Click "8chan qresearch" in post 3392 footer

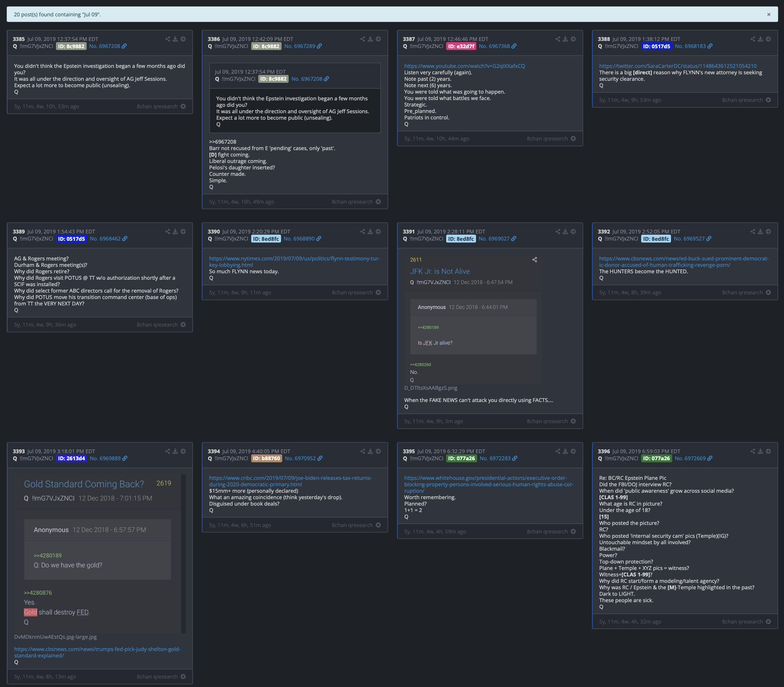pyautogui.click(x=742, y=293)
